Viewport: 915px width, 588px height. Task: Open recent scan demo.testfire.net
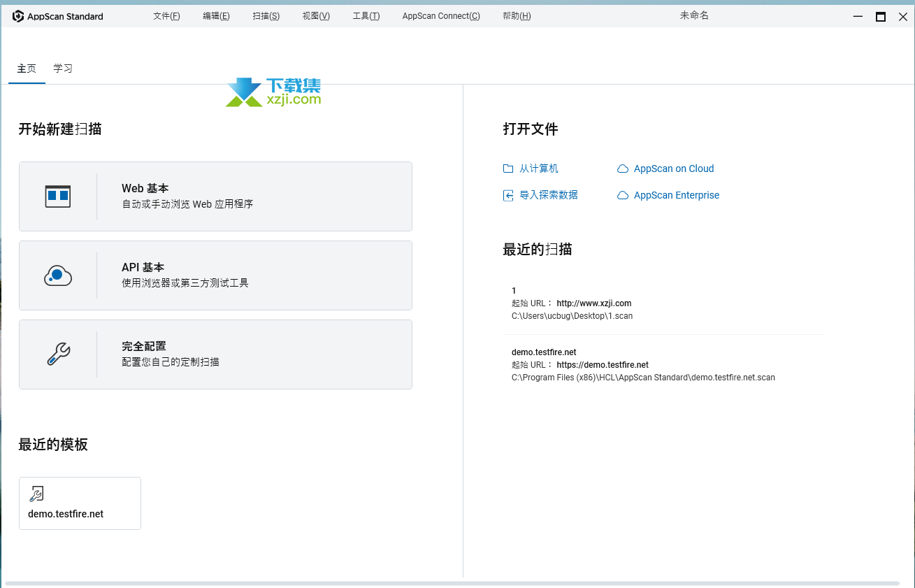tap(663, 365)
